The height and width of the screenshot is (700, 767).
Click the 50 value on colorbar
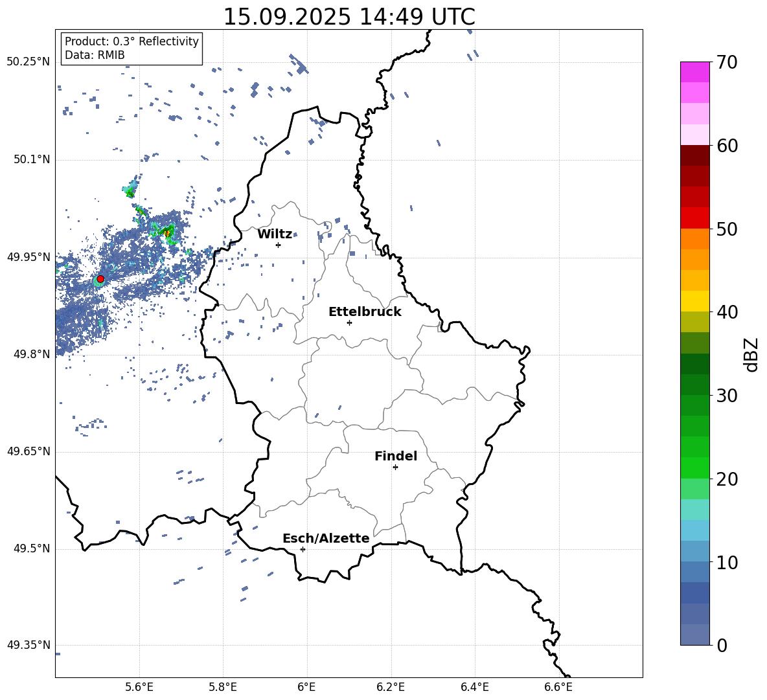[727, 229]
